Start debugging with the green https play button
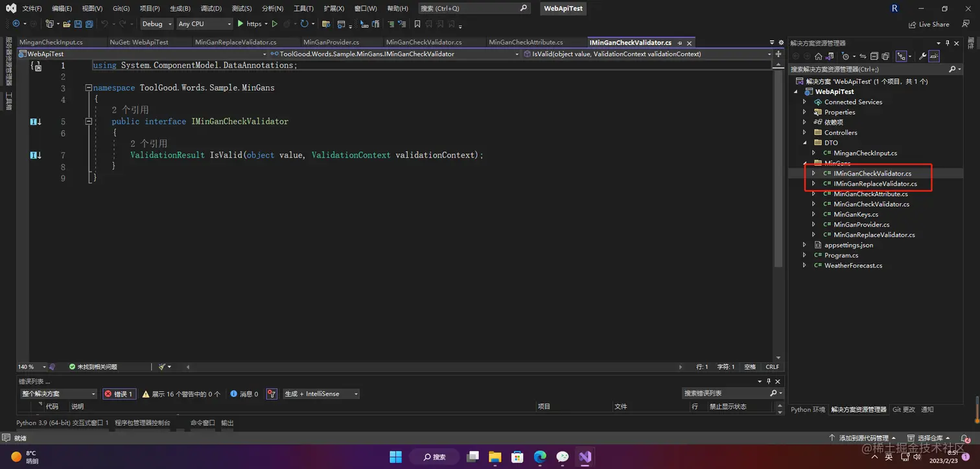Image resolution: width=980 pixels, height=469 pixels. coord(250,24)
